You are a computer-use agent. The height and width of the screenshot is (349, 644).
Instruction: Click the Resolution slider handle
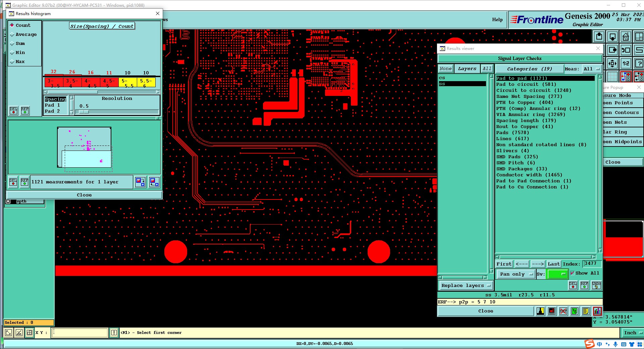coord(84,112)
